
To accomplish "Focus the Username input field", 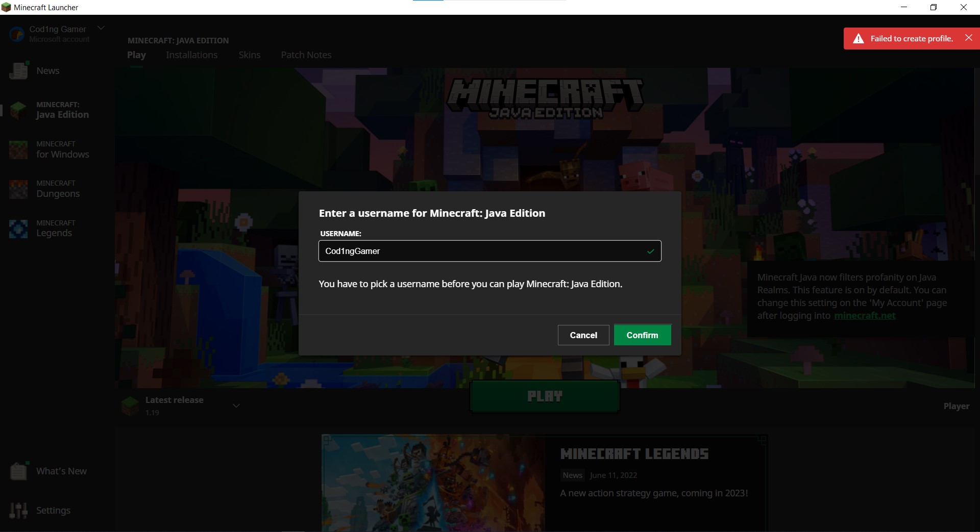I will pyautogui.click(x=489, y=251).
